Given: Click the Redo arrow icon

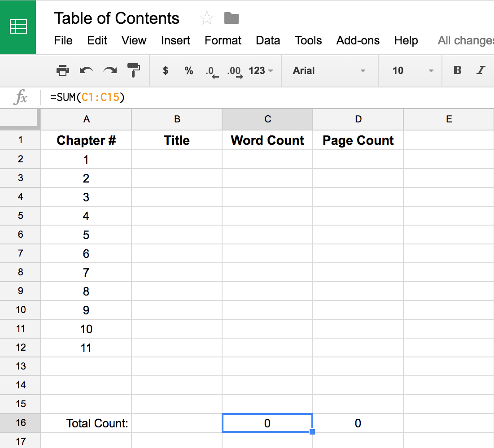Looking at the screenshot, I should coord(110,70).
